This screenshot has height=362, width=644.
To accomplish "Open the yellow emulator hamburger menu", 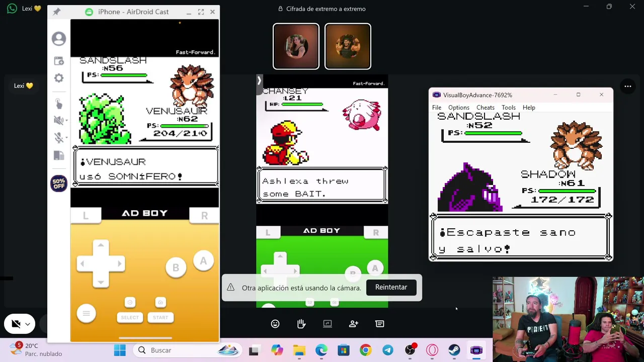I will (x=86, y=314).
